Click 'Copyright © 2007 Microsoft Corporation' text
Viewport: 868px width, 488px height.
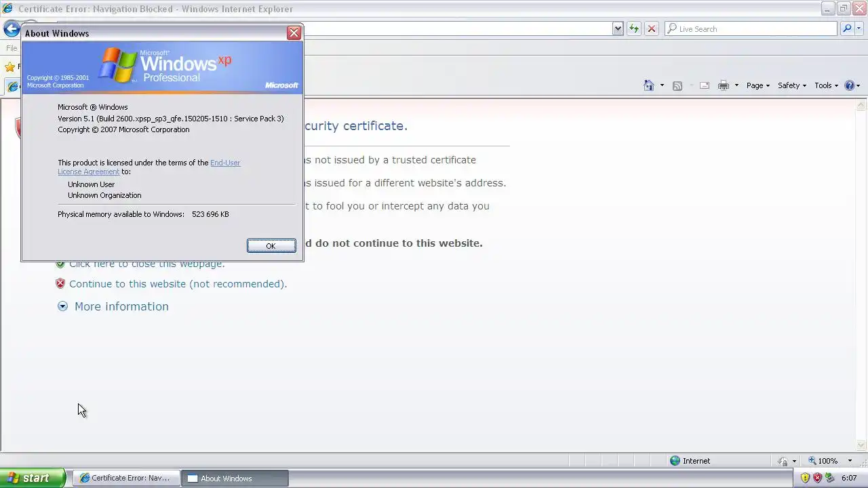[x=123, y=129]
